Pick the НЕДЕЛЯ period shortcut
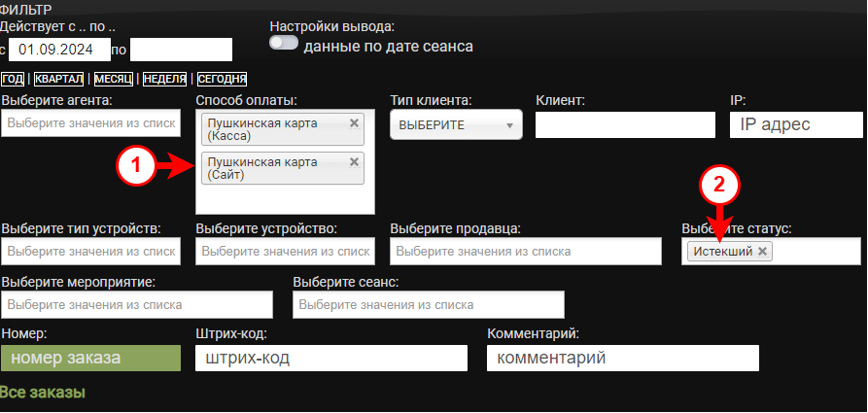868x413 pixels. [163, 79]
